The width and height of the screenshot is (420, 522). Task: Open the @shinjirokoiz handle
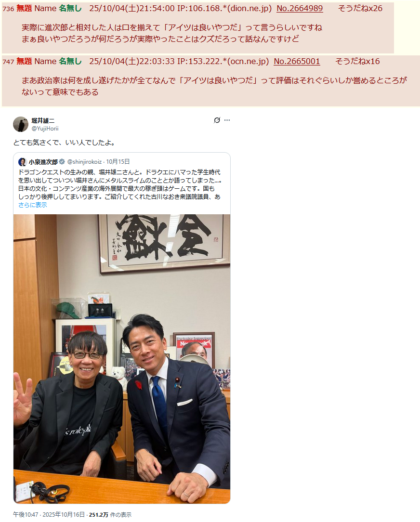click(84, 162)
